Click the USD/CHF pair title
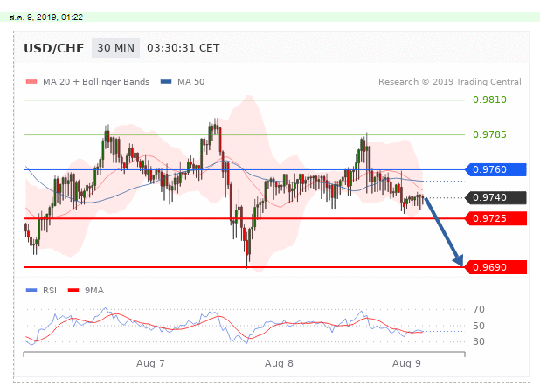The width and height of the screenshot is (540, 392). click(53, 48)
